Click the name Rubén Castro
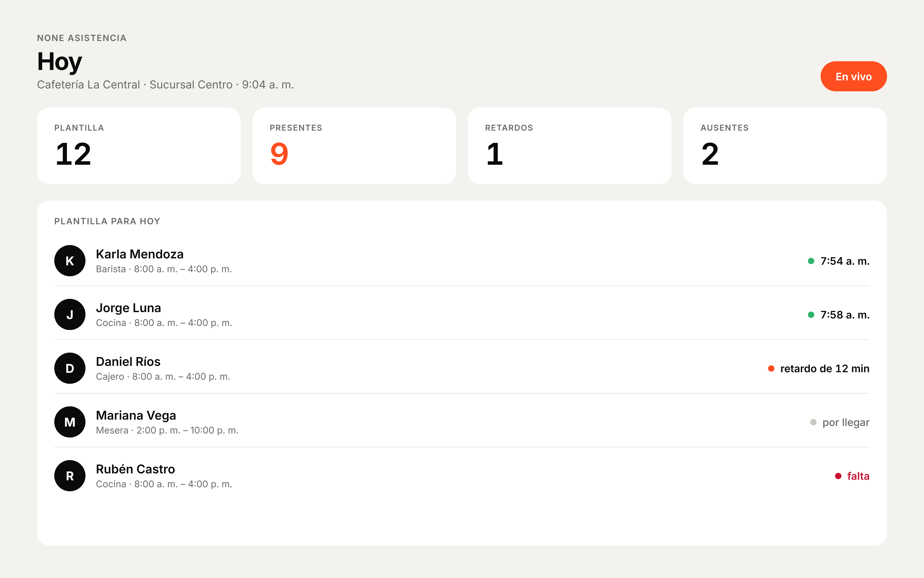924x578 pixels. 136,469
